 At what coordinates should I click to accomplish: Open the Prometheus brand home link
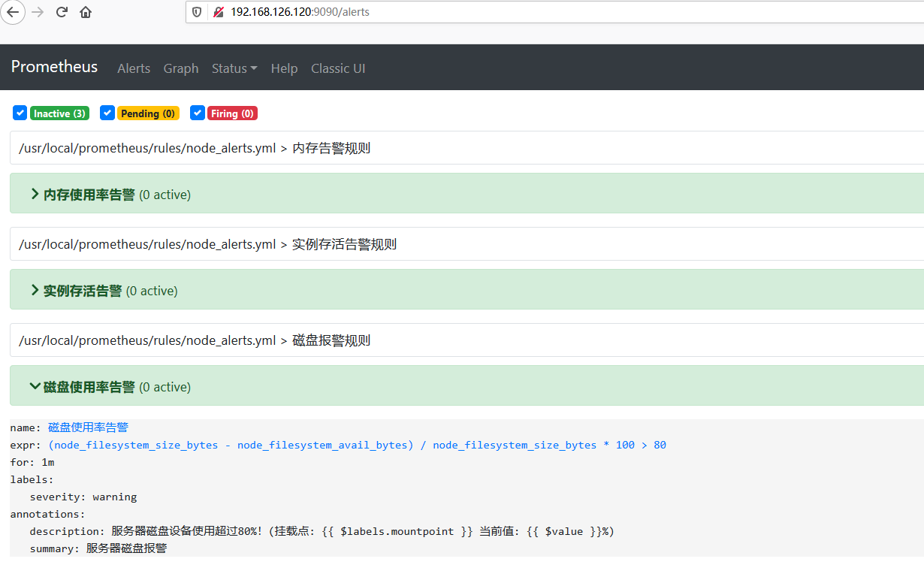54,67
